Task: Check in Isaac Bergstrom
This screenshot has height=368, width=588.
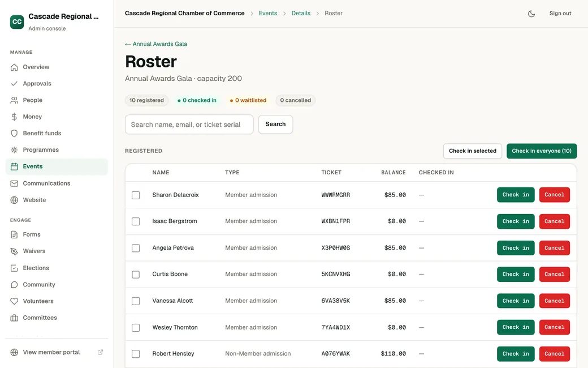Action: coord(516,221)
